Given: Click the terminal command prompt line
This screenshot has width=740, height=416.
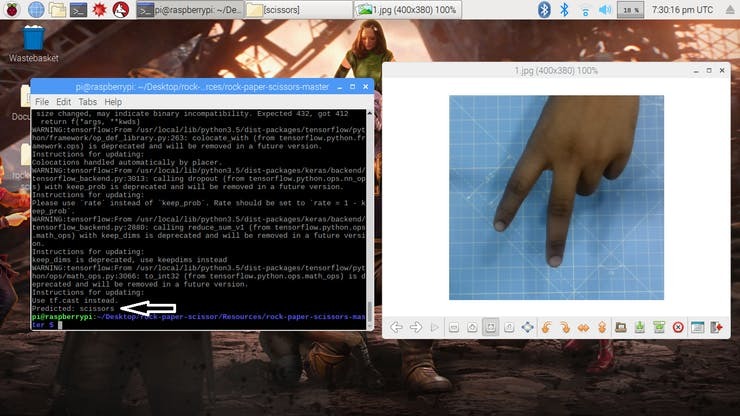Looking at the screenshot, I should 198,321.
